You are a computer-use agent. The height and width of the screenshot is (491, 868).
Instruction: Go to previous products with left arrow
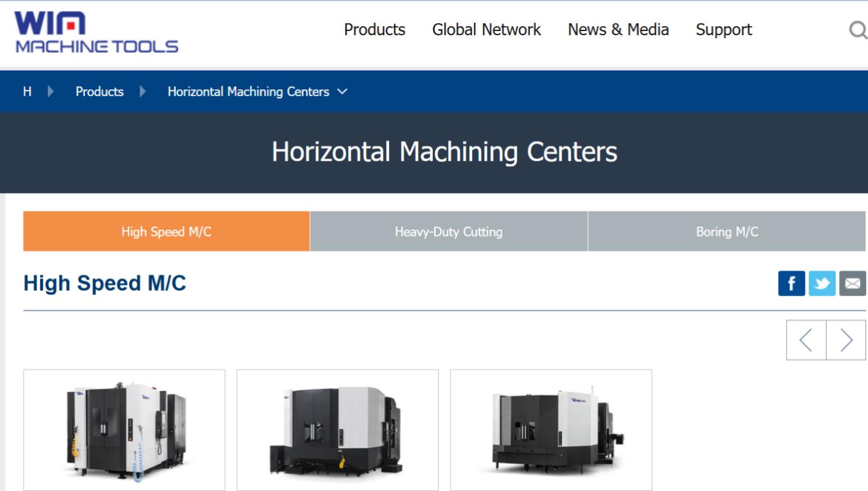[x=806, y=340]
